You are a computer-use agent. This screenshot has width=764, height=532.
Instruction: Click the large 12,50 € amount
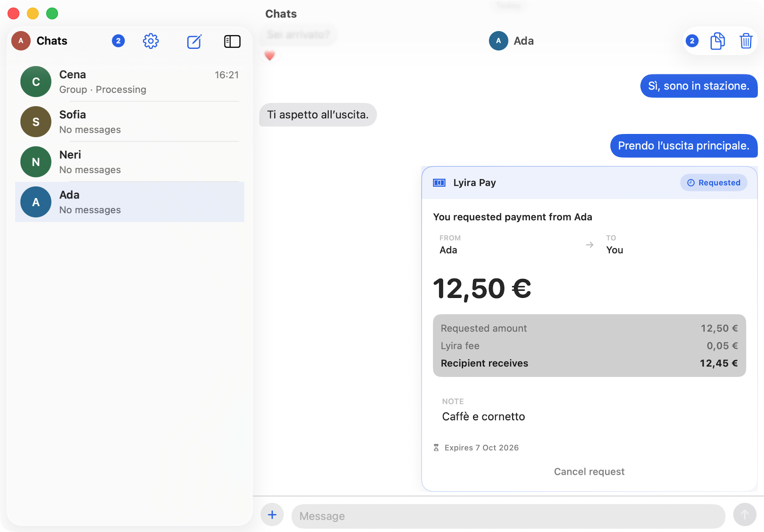click(x=482, y=289)
